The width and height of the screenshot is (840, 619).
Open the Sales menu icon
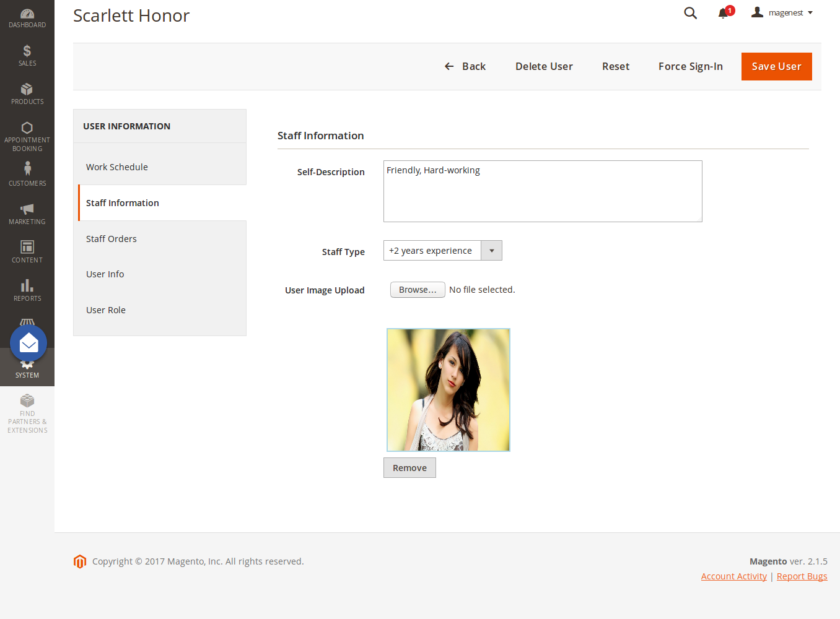tap(27, 55)
